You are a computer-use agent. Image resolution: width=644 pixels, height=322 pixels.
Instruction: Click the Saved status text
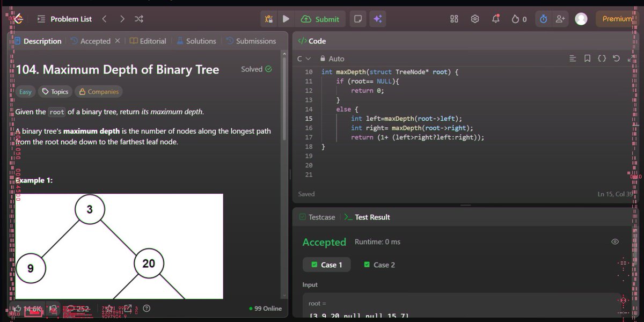pos(306,194)
